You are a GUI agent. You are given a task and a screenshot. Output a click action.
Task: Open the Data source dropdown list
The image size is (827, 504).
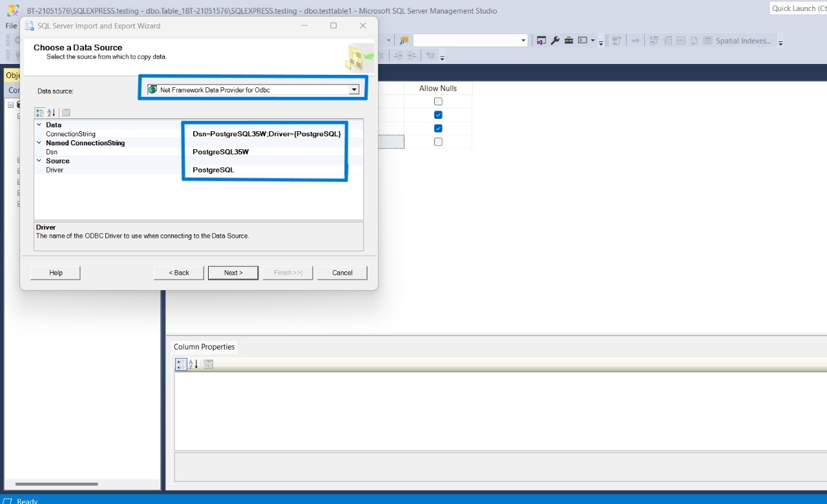(354, 90)
